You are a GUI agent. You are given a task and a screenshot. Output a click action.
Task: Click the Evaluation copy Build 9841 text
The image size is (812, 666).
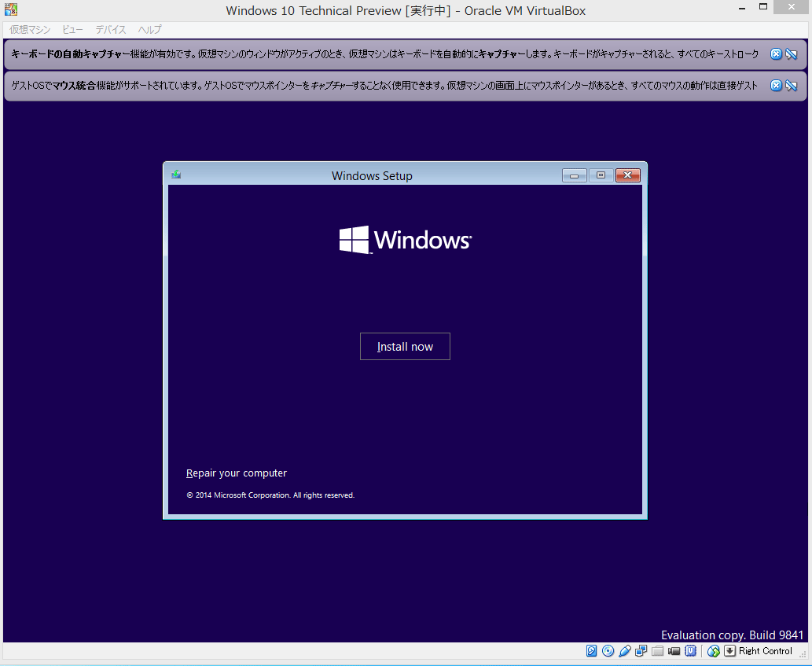click(x=733, y=635)
